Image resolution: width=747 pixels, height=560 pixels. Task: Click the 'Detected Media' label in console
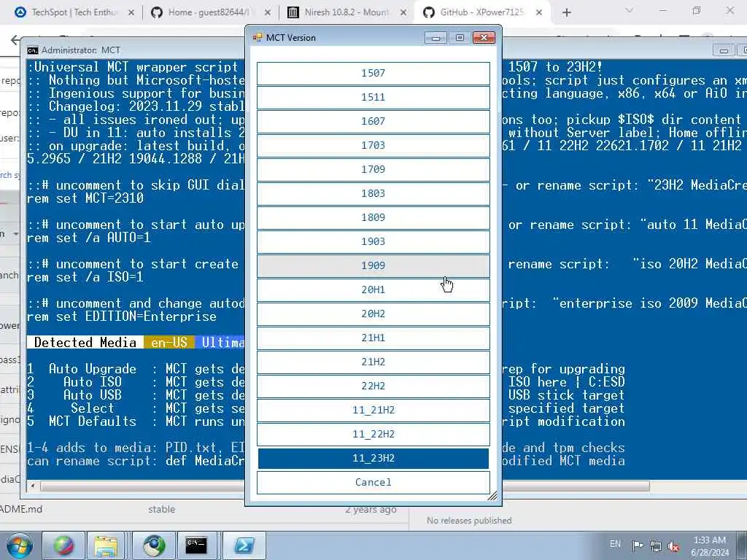pos(85,343)
